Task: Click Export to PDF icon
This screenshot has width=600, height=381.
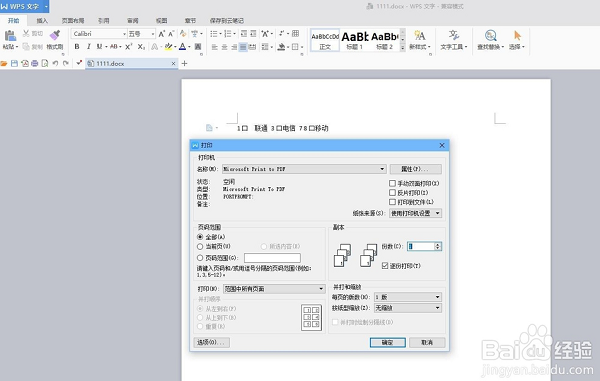Action: [x=25, y=64]
